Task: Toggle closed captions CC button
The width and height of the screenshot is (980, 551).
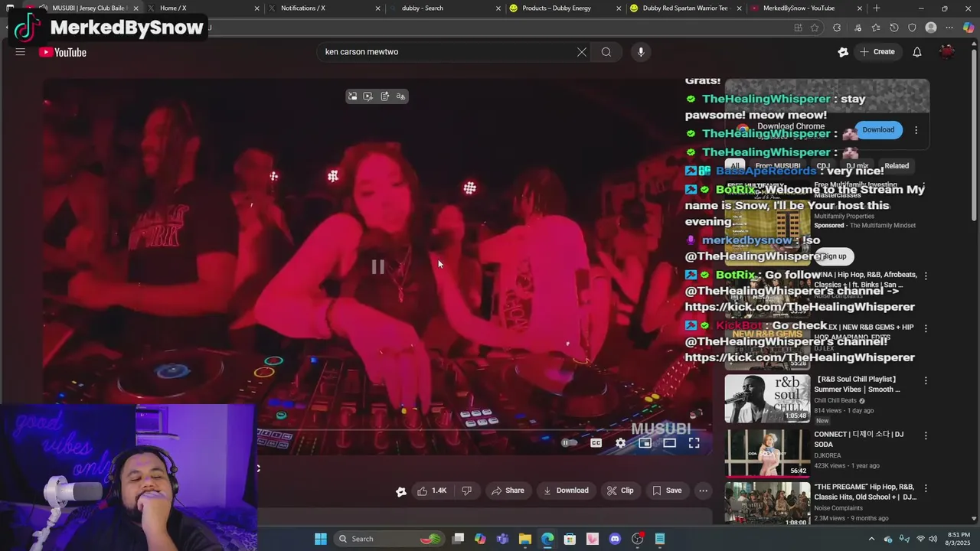Action: tap(596, 443)
